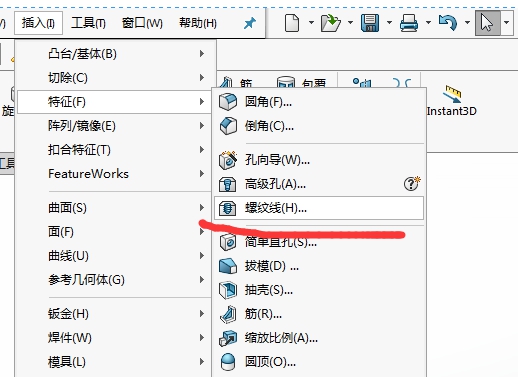Open the 窗口(W) menu
This screenshot has height=377, width=518.
tap(142, 23)
